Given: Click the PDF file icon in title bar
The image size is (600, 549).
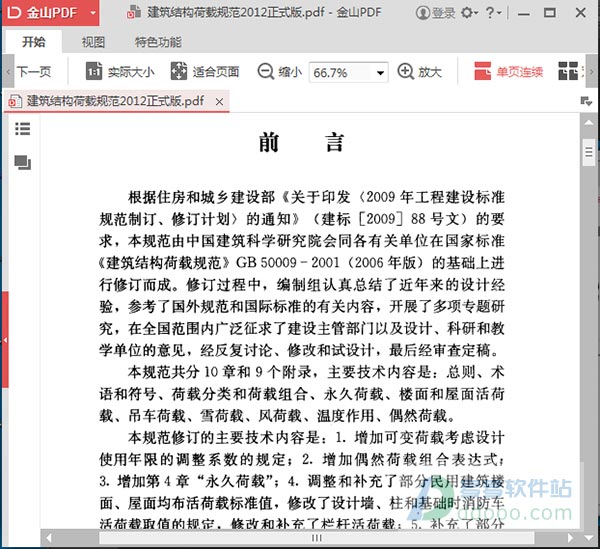Looking at the screenshot, I should point(134,13).
